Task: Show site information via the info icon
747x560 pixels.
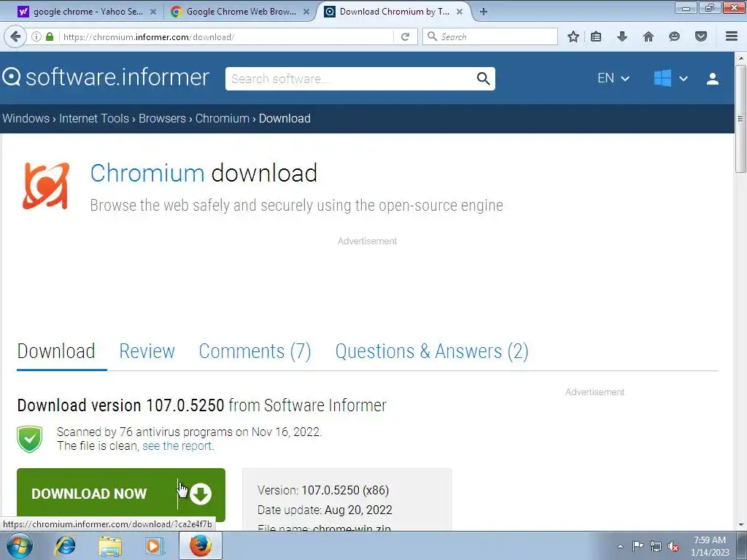Action: [36, 36]
